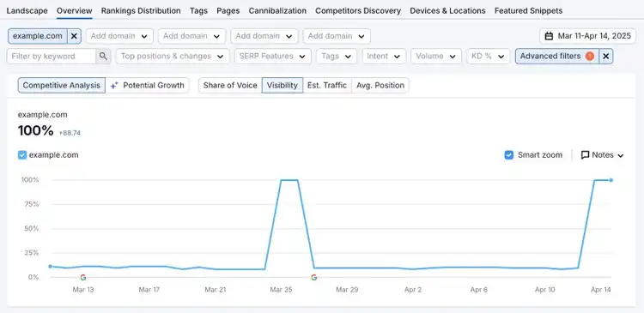Select the Overview tab

(x=75, y=10)
